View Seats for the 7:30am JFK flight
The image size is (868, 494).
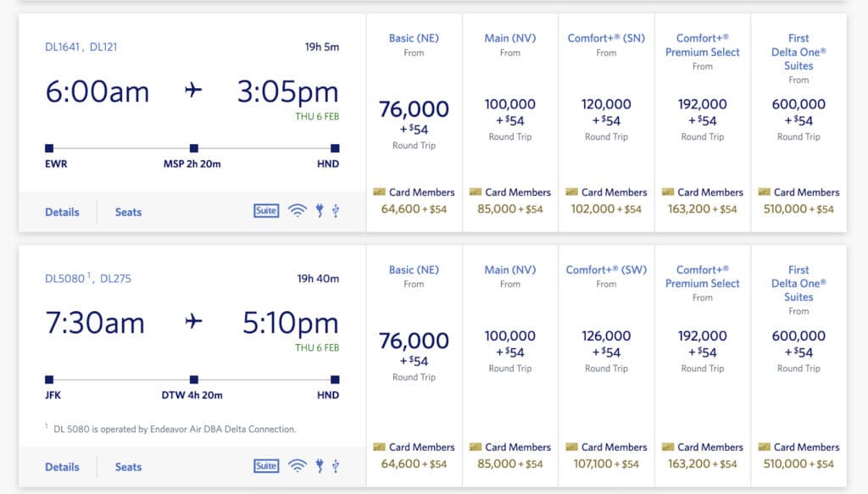(128, 467)
